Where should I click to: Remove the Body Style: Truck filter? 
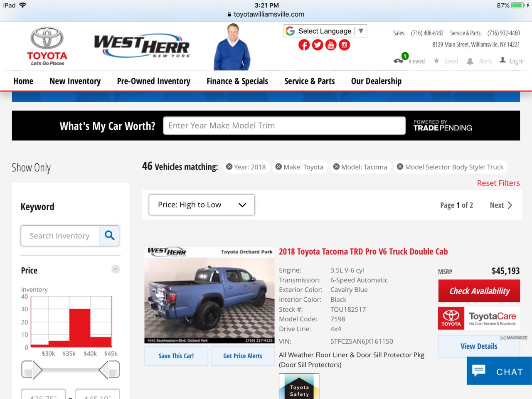400,167
